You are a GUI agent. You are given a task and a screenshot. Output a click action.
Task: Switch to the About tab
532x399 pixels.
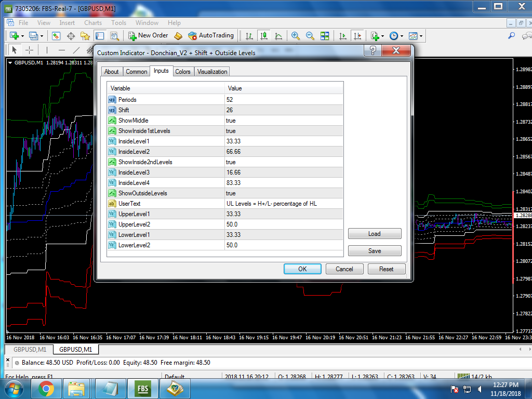[111, 72]
